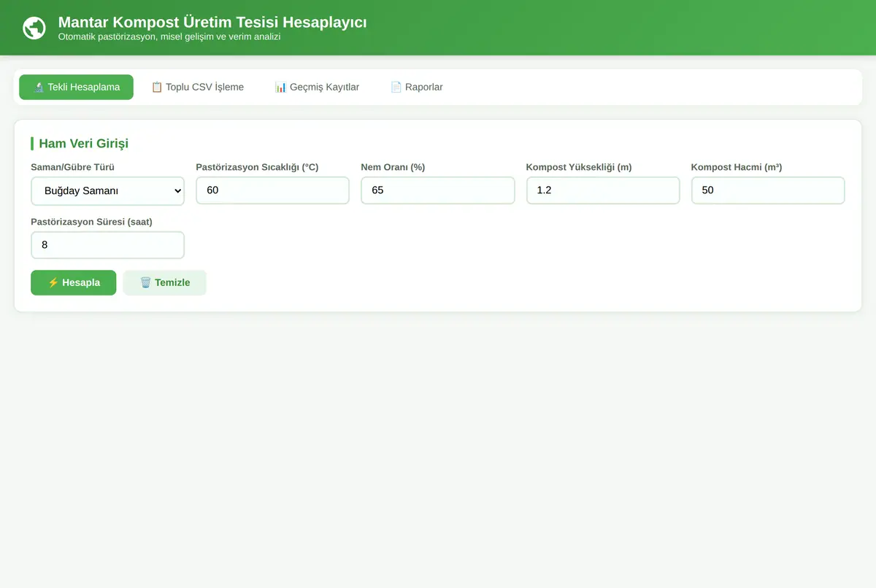Viewport: 876px width, 588px height.
Task: Click the Saman/Gübre Türü label
Action: coord(72,167)
